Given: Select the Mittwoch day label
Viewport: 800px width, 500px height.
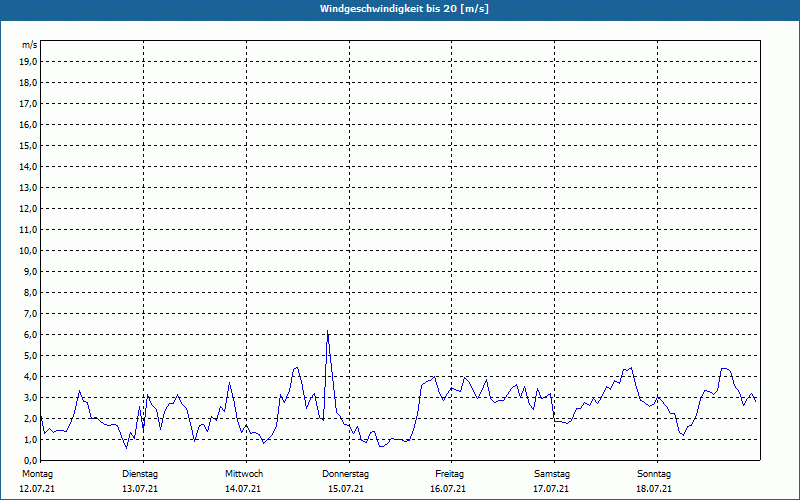Looking at the screenshot, I should click(243, 473).
